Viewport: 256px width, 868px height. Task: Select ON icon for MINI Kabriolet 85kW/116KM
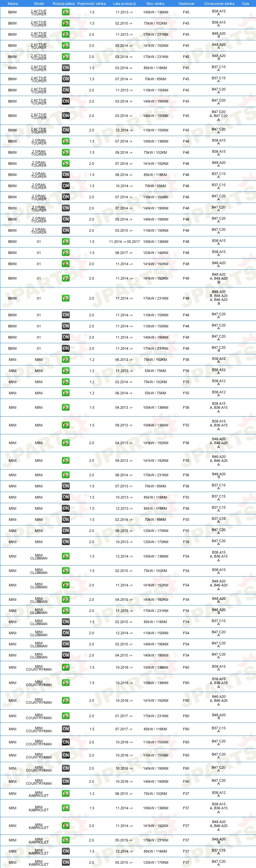pos(65,851)
